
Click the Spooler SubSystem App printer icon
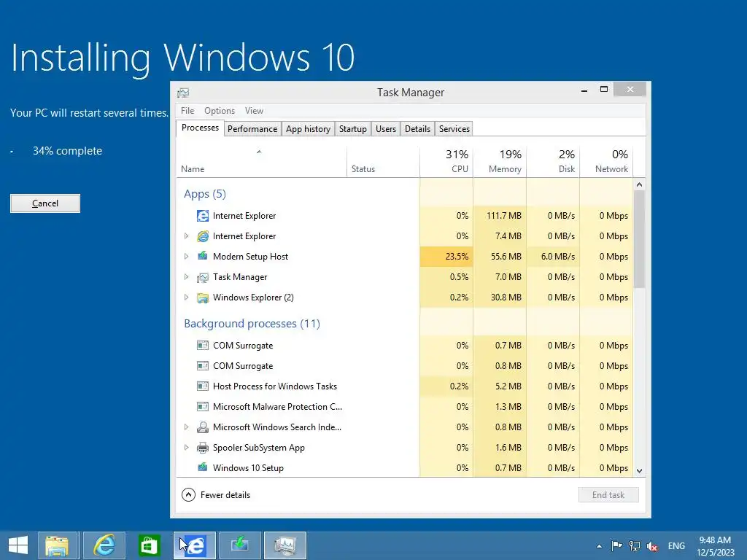click(203, 448)
